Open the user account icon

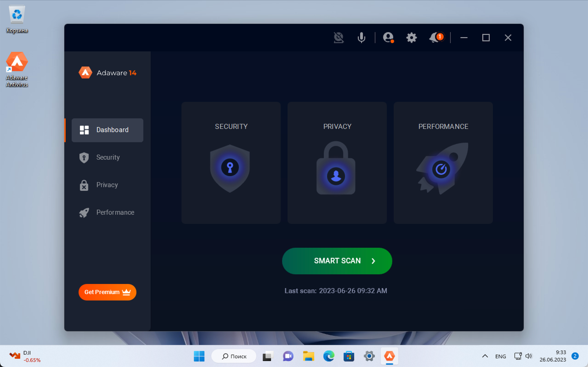[x=388, y=38]
